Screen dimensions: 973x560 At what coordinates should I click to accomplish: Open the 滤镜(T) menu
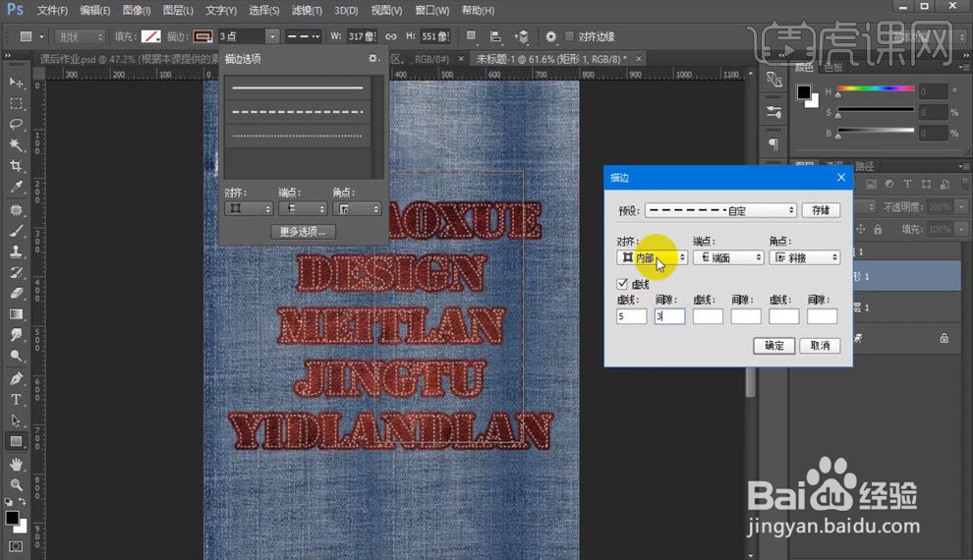pos(308,11)
